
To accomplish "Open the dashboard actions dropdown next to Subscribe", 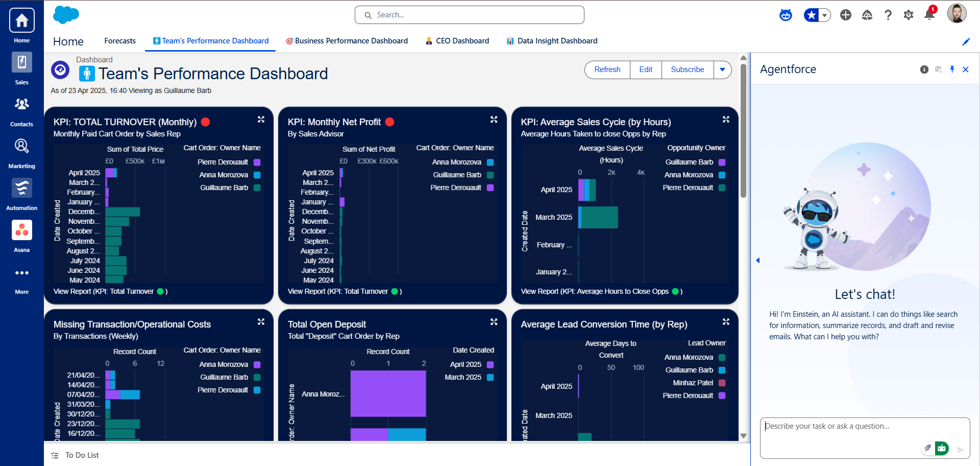I will [x=722, y=69].
